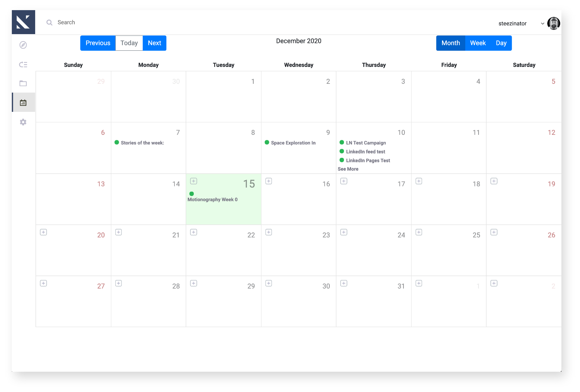Add an event on December 22
The height and width of the screenshot is (392, 580).
coord(194,232)
